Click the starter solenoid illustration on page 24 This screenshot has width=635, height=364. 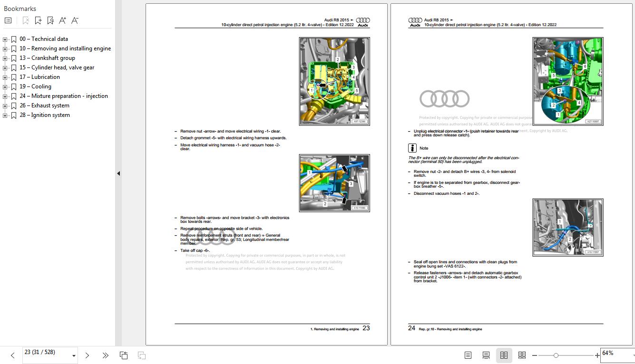click(x=568, y=81)
